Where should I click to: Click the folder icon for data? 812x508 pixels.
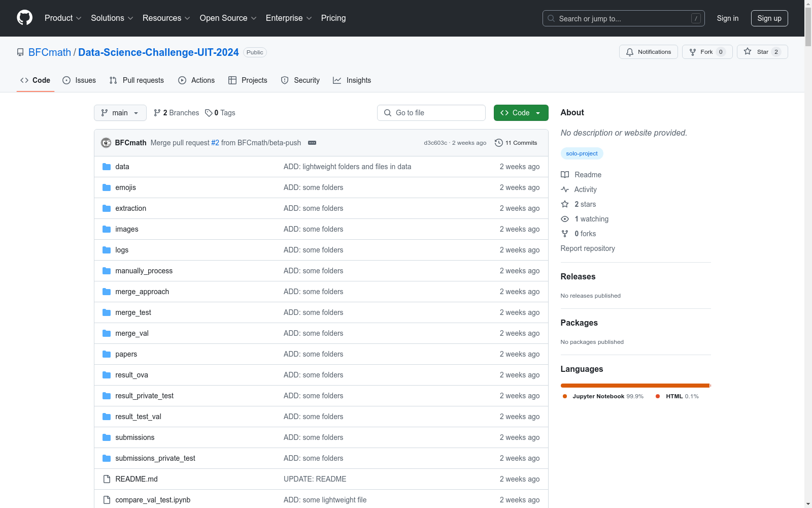tap(107, 167)
